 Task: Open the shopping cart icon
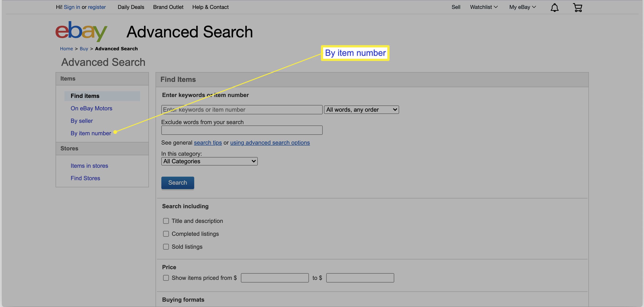578,7
